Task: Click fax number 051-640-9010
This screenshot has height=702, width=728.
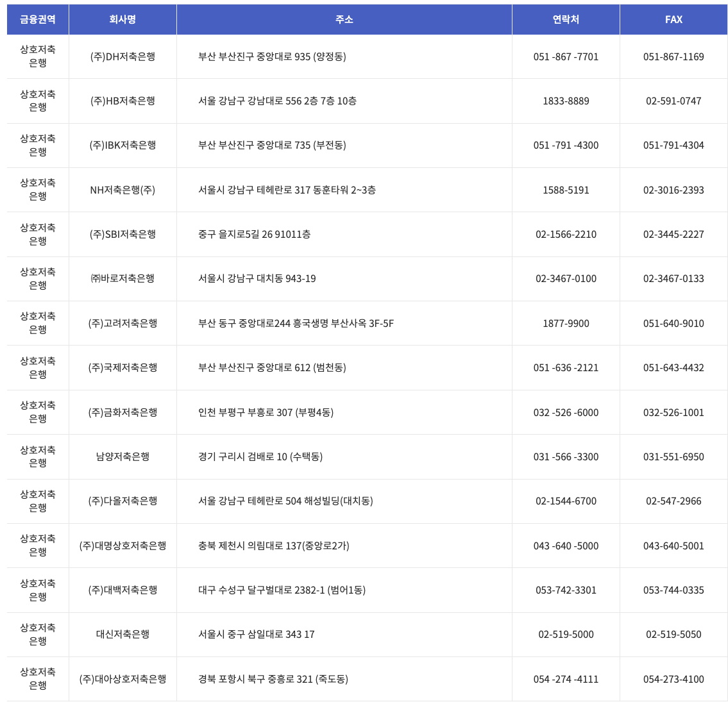Action: pyautogui.click(x=673, y=323)
